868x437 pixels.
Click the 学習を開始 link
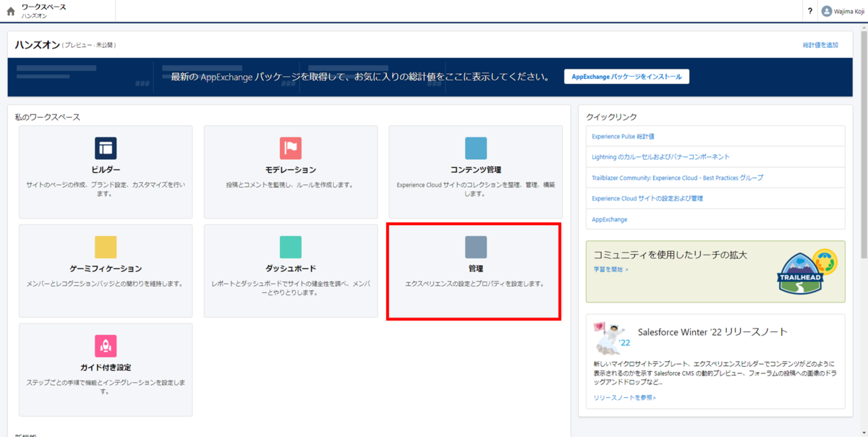[x=611, y=269]
